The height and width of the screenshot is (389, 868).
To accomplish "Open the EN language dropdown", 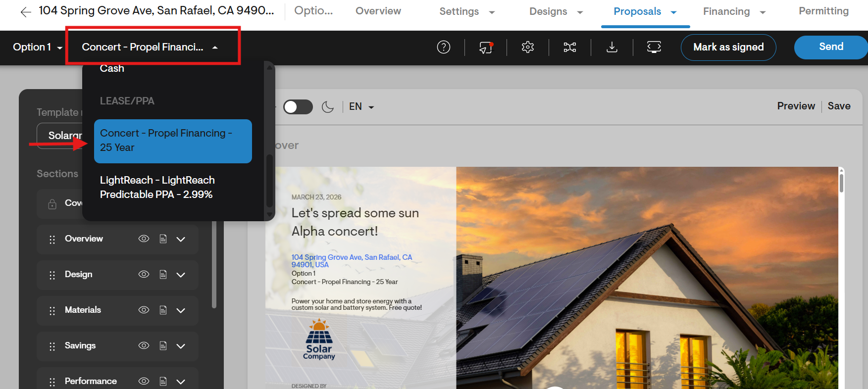I will 361,107.
